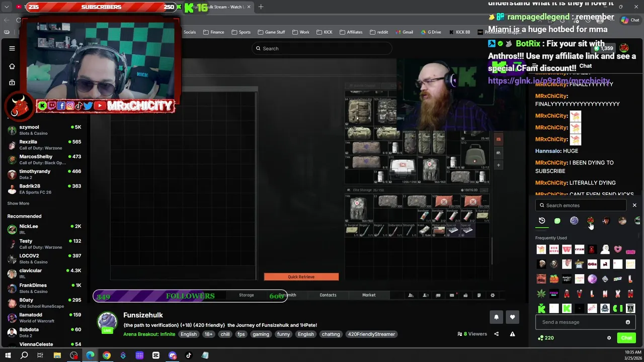Insert the GGs emote
The image size is (644, 362).
point(592,264)
